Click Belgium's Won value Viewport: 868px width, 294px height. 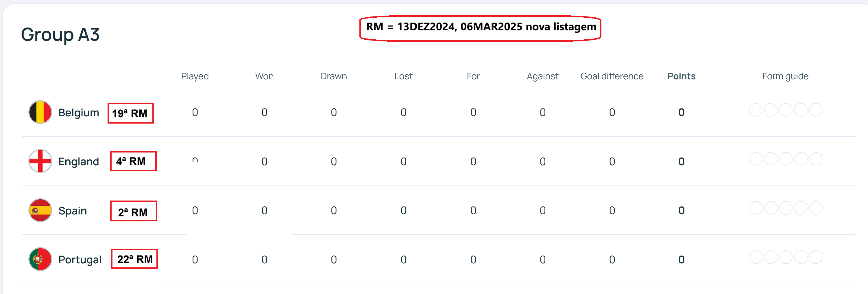click(264, 112)
